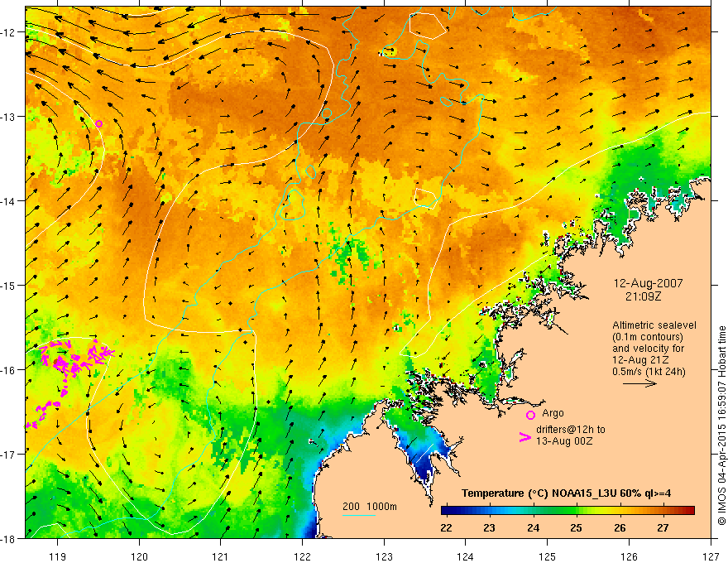Click latitude axis label '-12'
This screenshot has width=728, height=563.
coord(8,32)
